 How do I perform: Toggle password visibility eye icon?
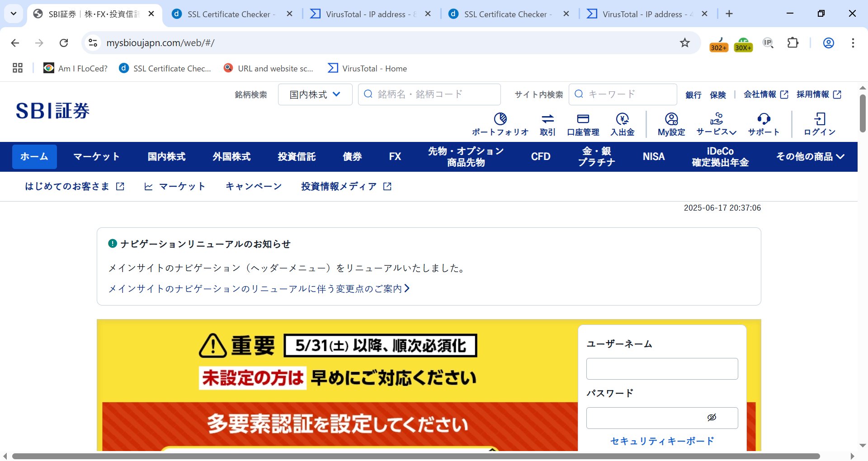[x=712, y=417]
